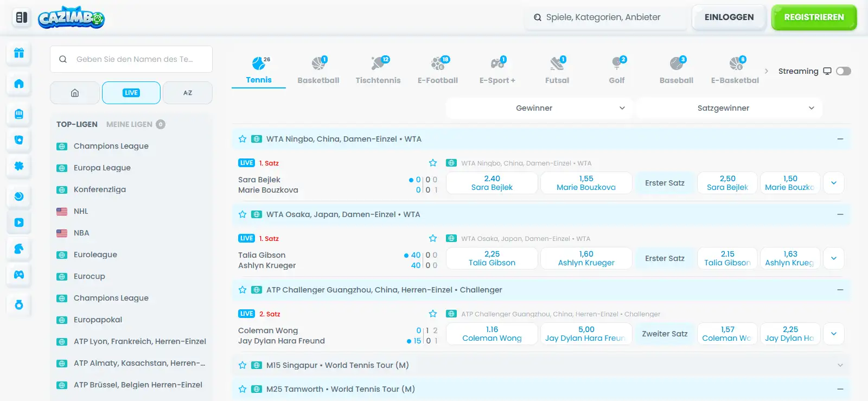Viewport: 868px width, 401px height.
Task: Click the REGISTRIEREN button
Action: click(814, 17)
